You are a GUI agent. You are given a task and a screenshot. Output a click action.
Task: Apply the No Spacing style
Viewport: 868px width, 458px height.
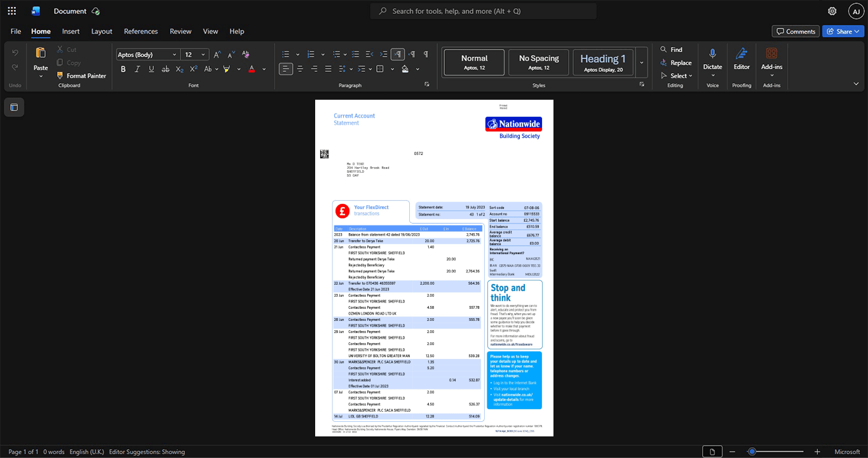coord(539,62)
